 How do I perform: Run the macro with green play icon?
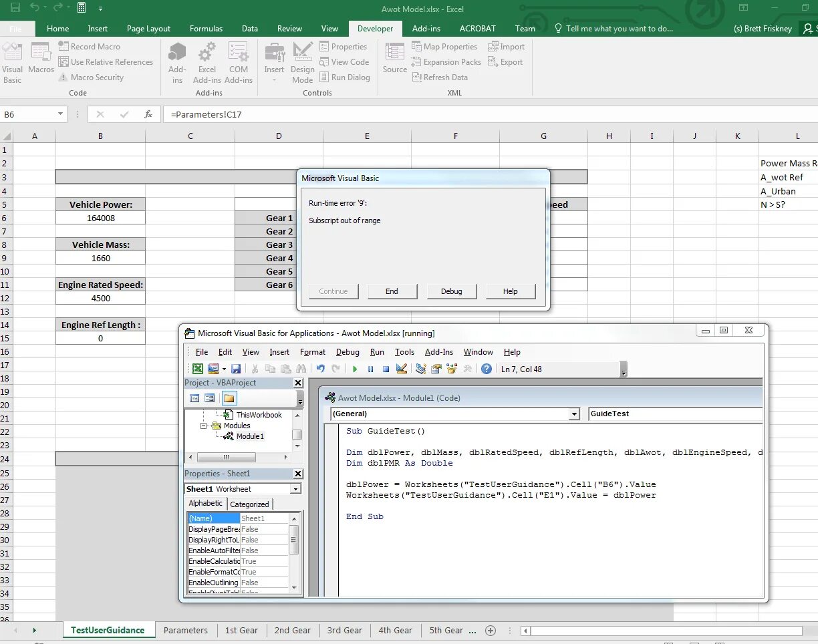point(356,369)
